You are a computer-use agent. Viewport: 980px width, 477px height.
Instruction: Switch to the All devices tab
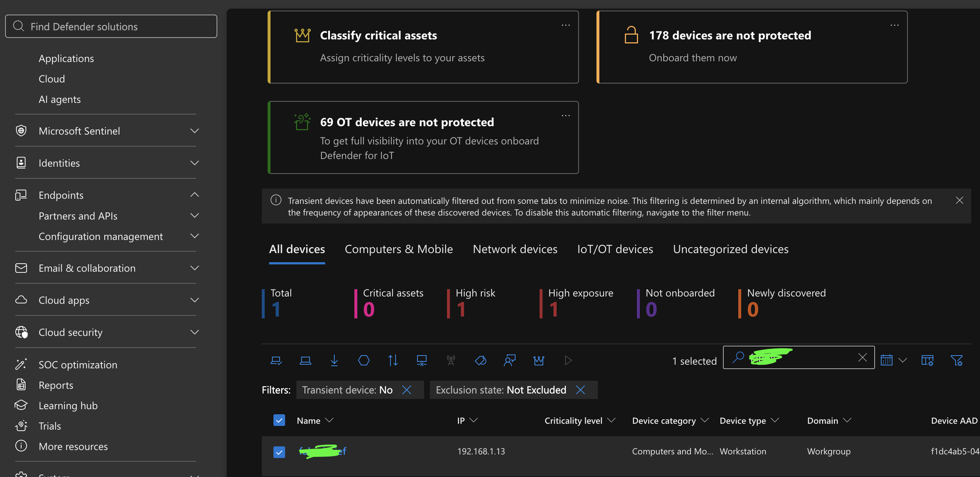[x=297, y=249]
